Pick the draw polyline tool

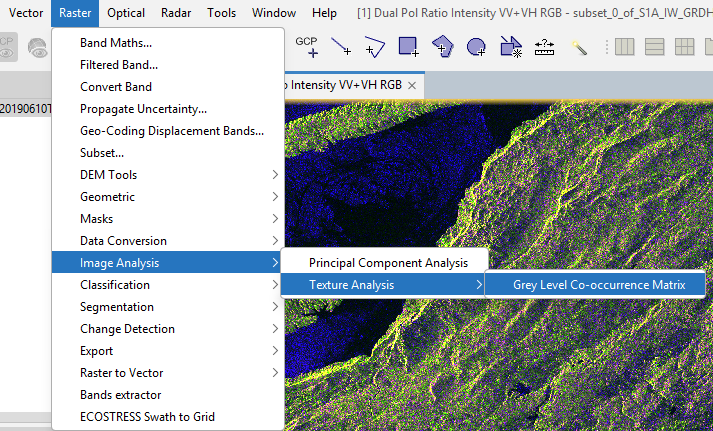[375, 46]
